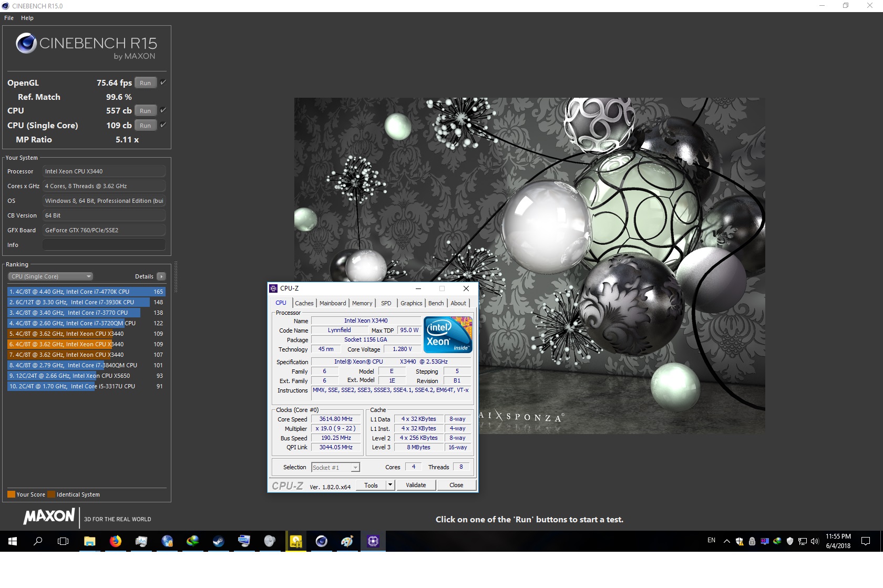Click the orange Your Score legend swatch
Viewport: 883px width, 588px height.
(x=11, y=494)
